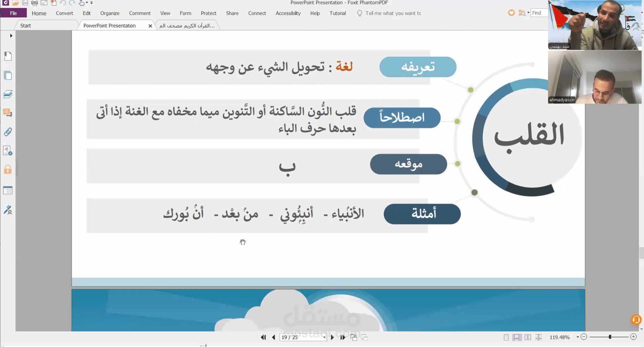The image size is (644, 347).
Task: Click the Print icon in the quick access toolbar
Action: pyautogui.click(x=34, y=3)
